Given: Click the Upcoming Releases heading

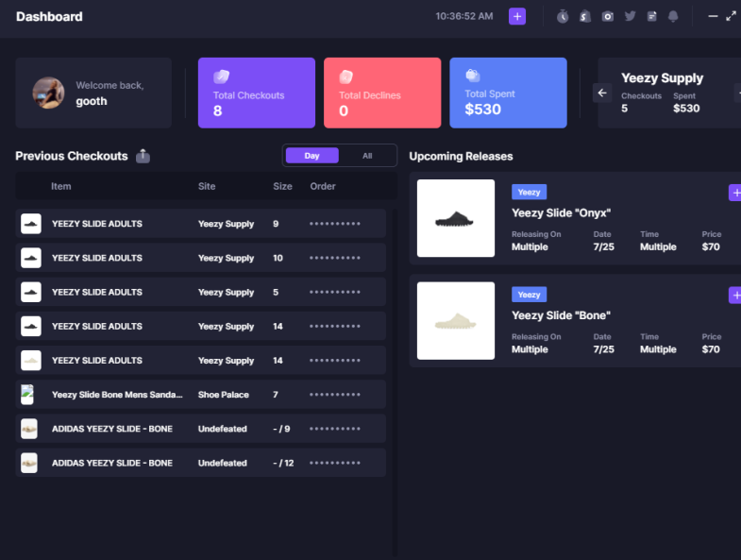Looking at the screenshot, I should click(x=461, y=156).
